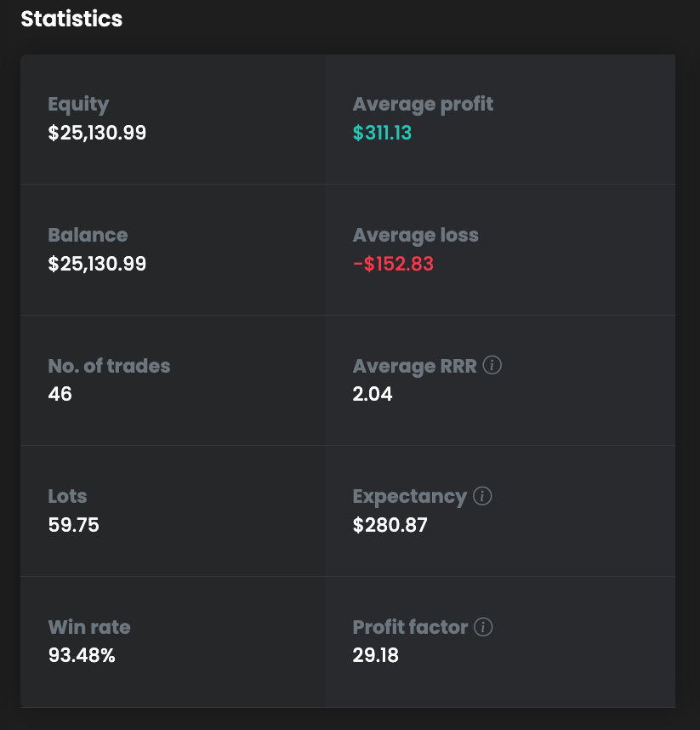Image resolution: width=700 pixels, height=730 pixels.
Task: Select the 93.48% win rate value
Action: tap(82, 655)
